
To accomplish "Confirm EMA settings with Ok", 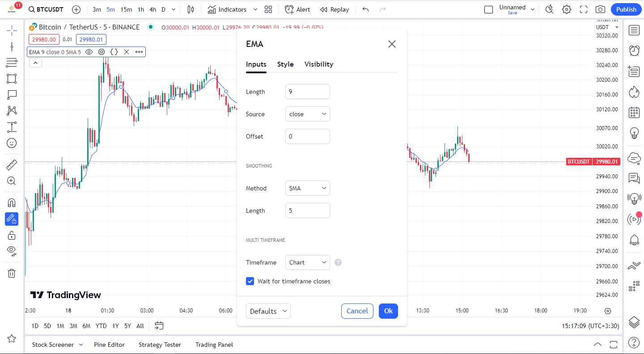I will 388,311.
